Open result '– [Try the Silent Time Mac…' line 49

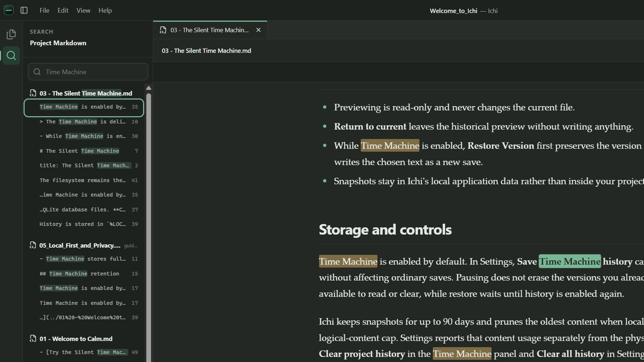tap(84, 352)
